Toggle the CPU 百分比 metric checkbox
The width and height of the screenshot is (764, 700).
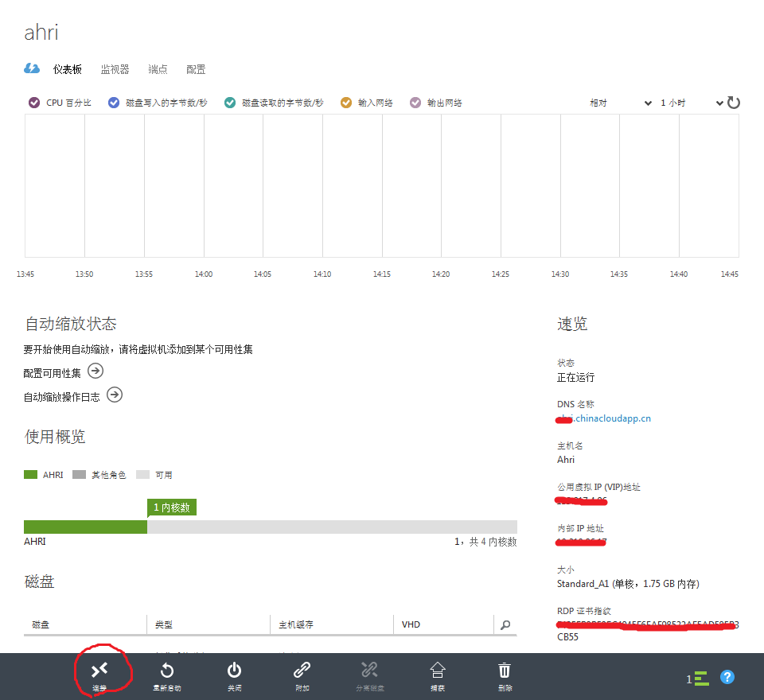click(x=34, y=103)
